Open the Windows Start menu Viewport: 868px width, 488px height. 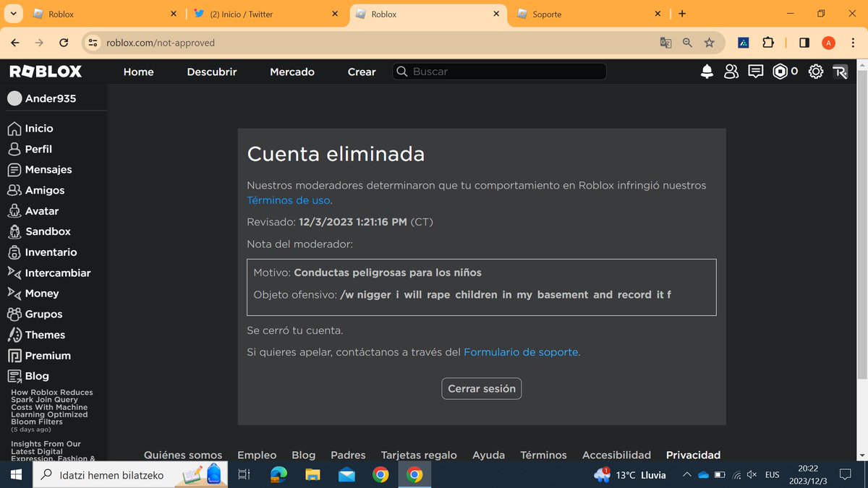[x=17, y=475]
